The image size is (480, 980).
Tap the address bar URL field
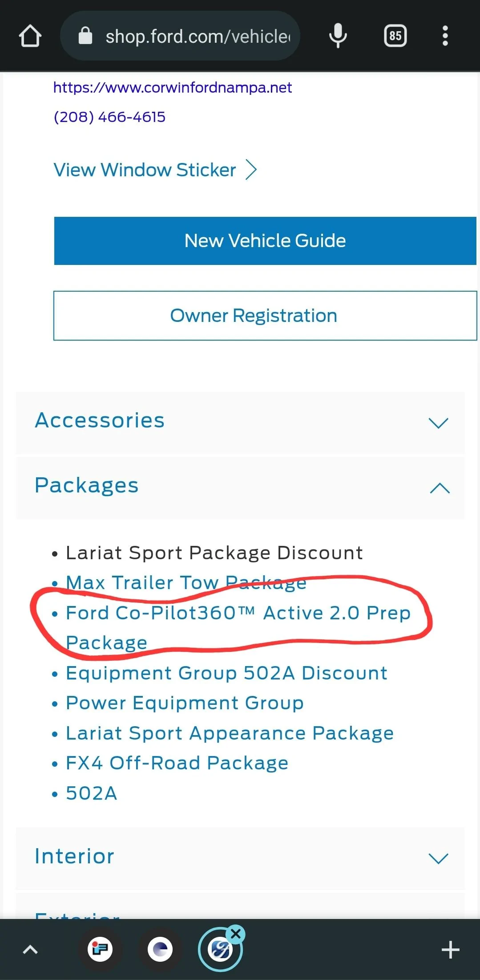click(x=191, y=35)
